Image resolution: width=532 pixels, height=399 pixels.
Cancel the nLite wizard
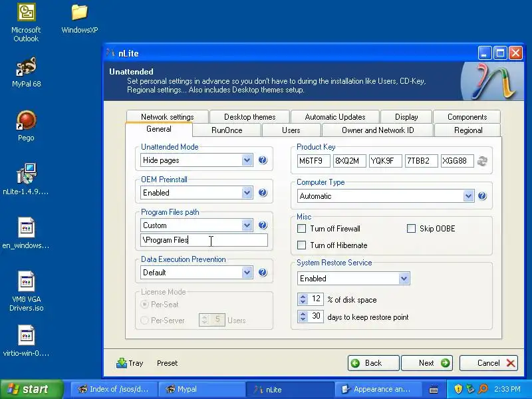tap(489, 363)
